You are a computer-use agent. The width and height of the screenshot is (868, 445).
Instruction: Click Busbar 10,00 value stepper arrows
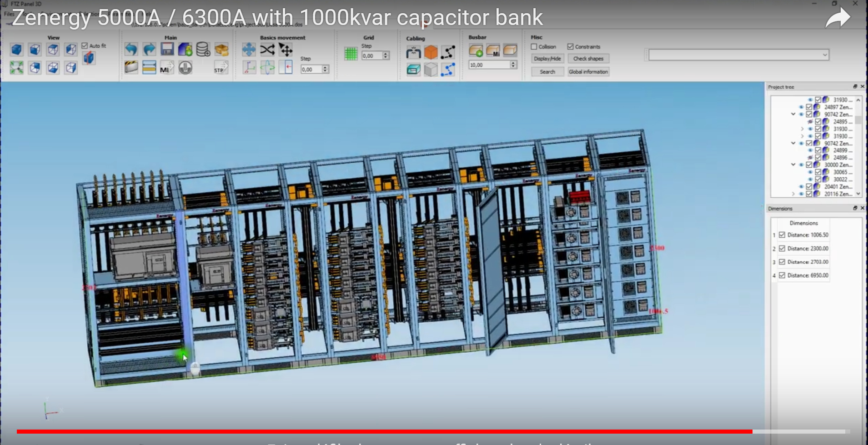513,65
